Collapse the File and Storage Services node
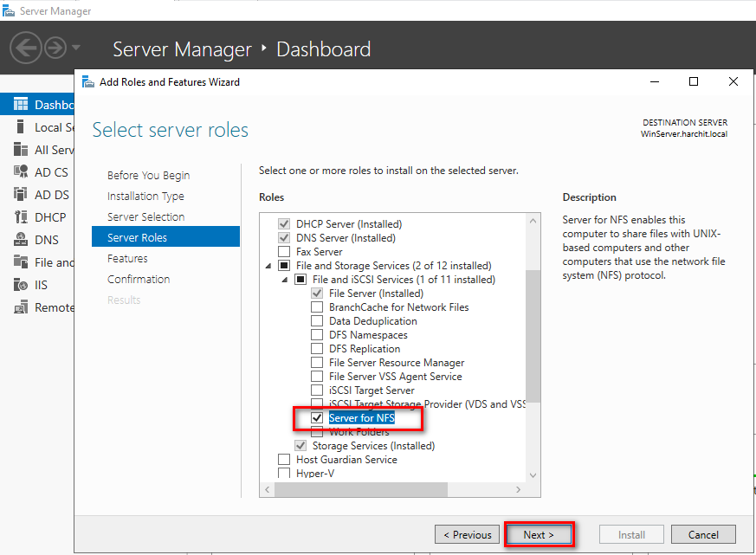This screenshot has height=555, width=756. click(x=268, y=266)
